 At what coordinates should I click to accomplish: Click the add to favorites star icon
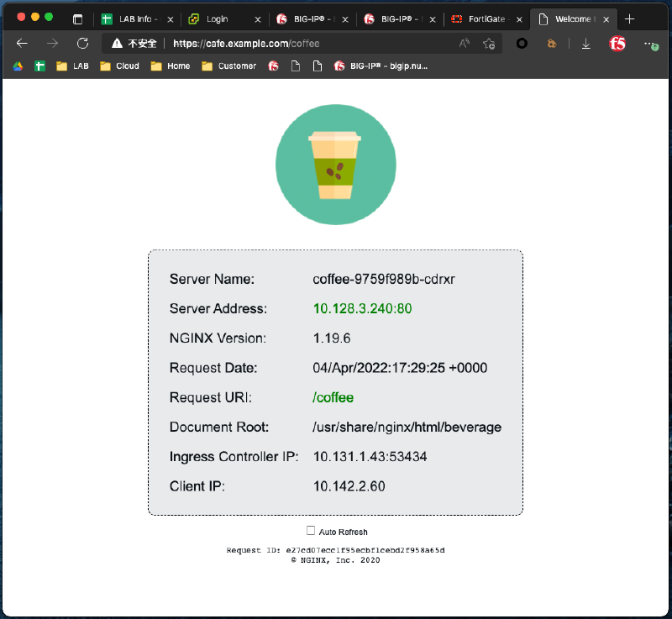pos(489,44)
